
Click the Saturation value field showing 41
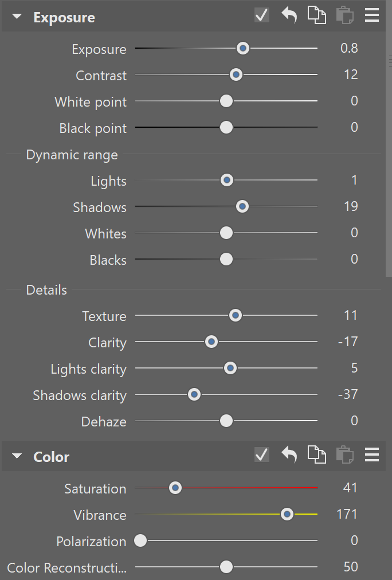(350, 488)
